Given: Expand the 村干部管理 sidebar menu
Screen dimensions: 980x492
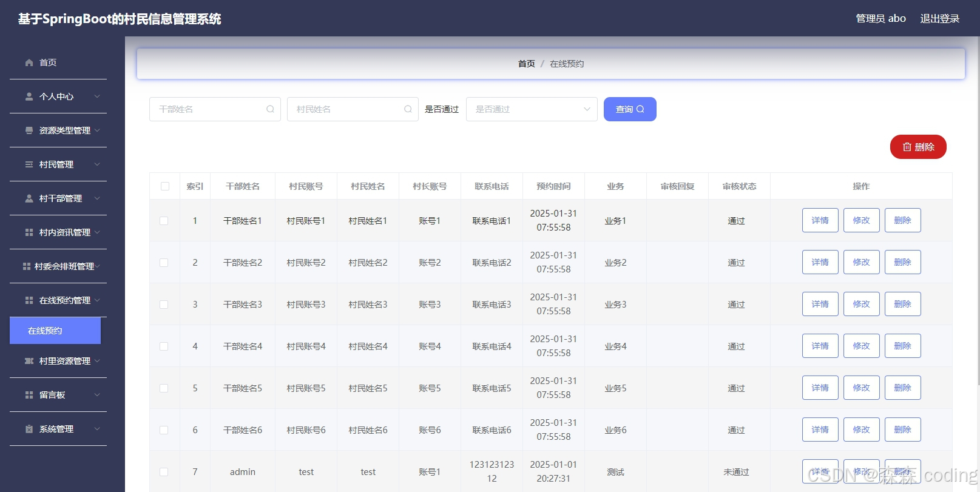Looking at the screenshot, I should (x=58, y=198).
